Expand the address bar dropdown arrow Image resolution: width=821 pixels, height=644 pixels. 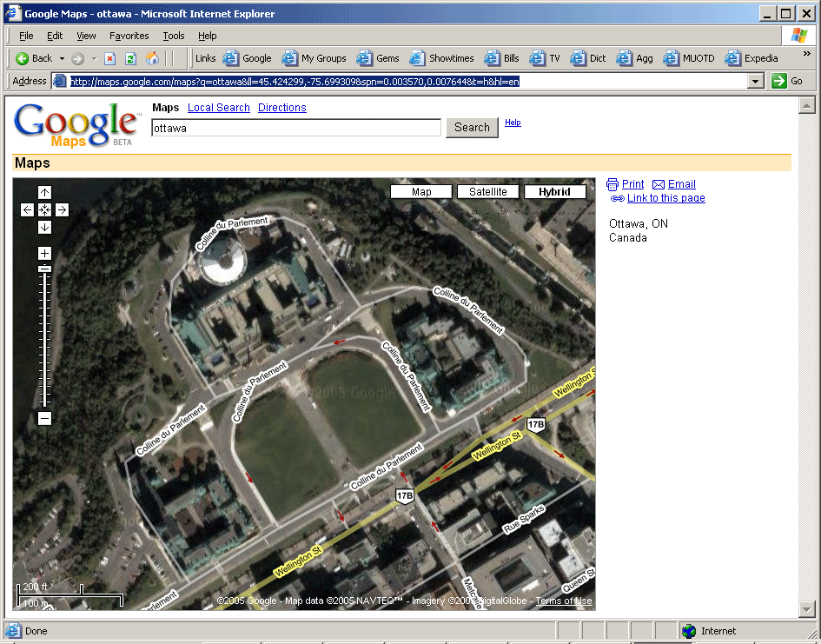[x=755, y=81]
